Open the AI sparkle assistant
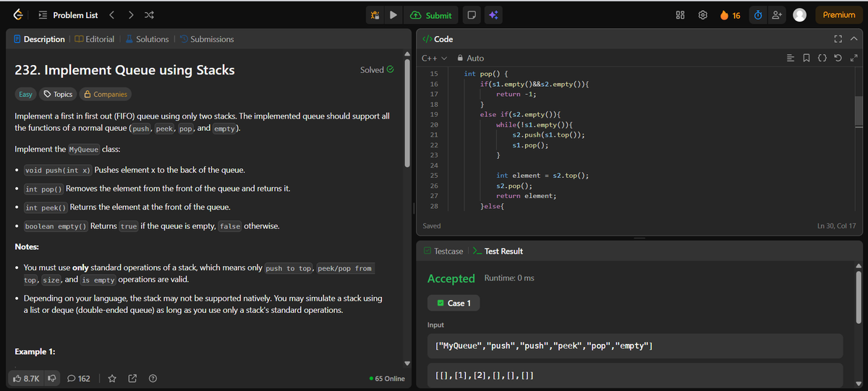Screen dimensions: 868x391 [x=493, y=15]
